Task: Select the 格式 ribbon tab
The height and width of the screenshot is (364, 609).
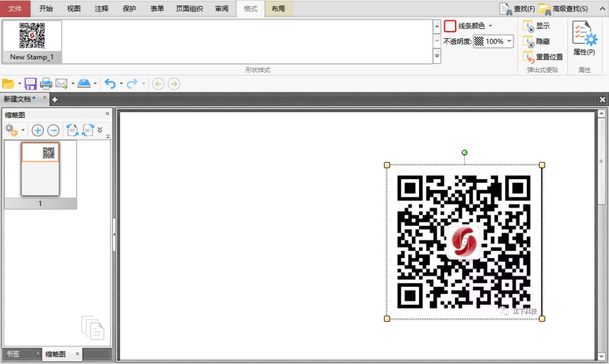Action: tap(250, 8)
